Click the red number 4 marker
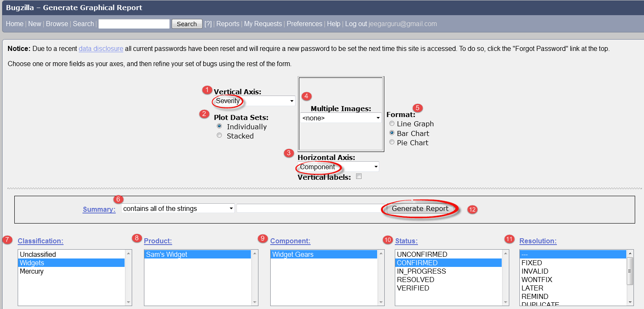 click(x=306, y=96)
